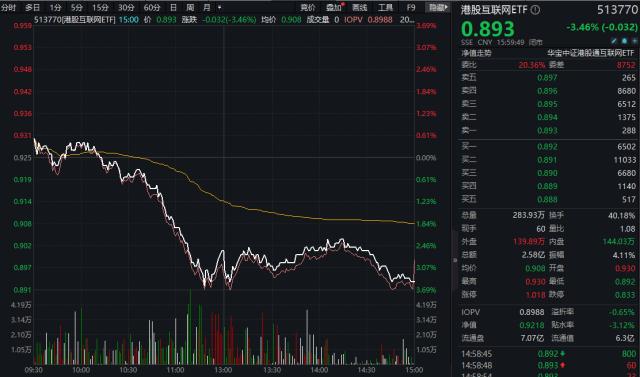
Task: Select the 日 daily chart tab
Action: (x=173, y=7)
